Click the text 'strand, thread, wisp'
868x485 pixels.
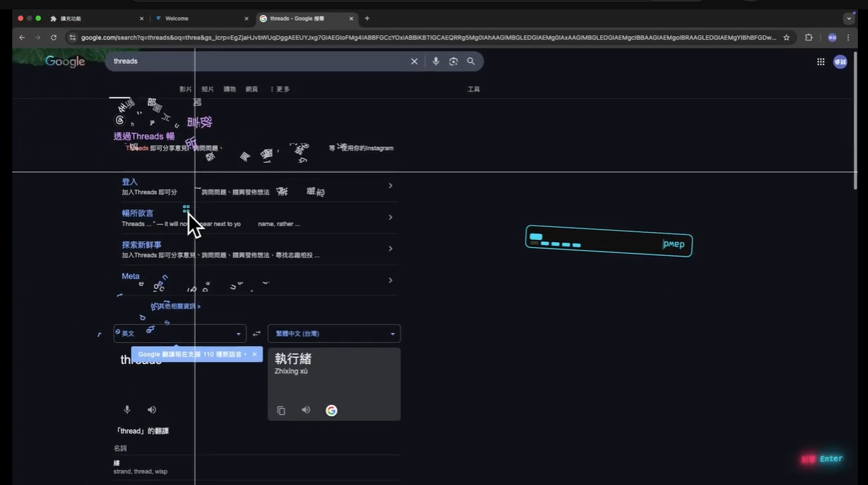point(140,471)
